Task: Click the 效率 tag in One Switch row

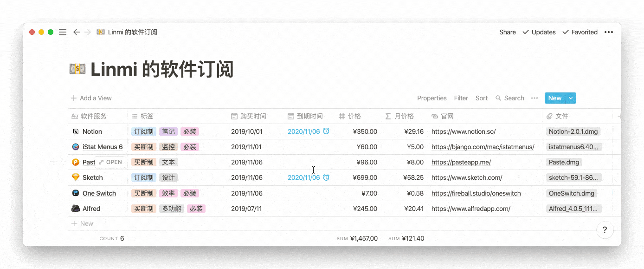Action: (168, 193)
